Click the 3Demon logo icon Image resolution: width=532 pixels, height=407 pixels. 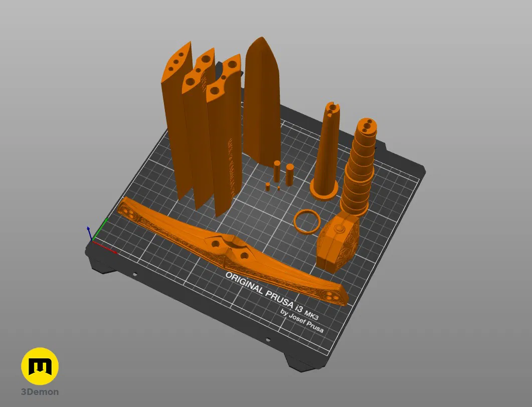[x=40, y=366]
